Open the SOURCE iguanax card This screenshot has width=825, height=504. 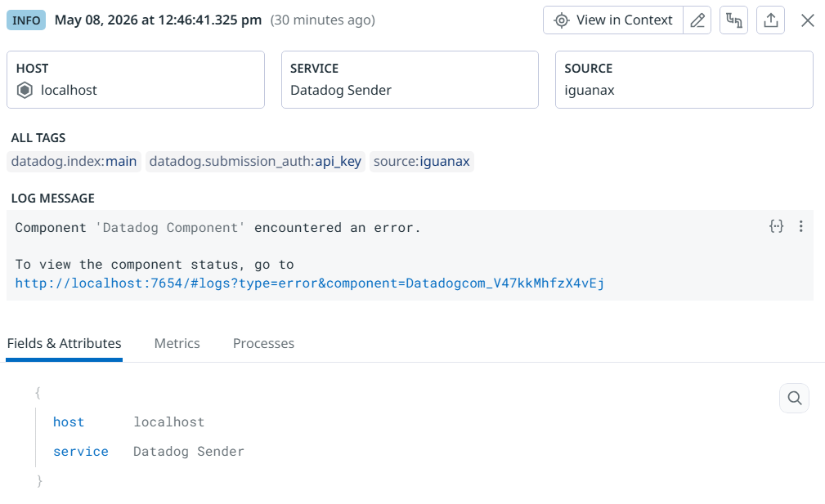(x=684, y=80)
